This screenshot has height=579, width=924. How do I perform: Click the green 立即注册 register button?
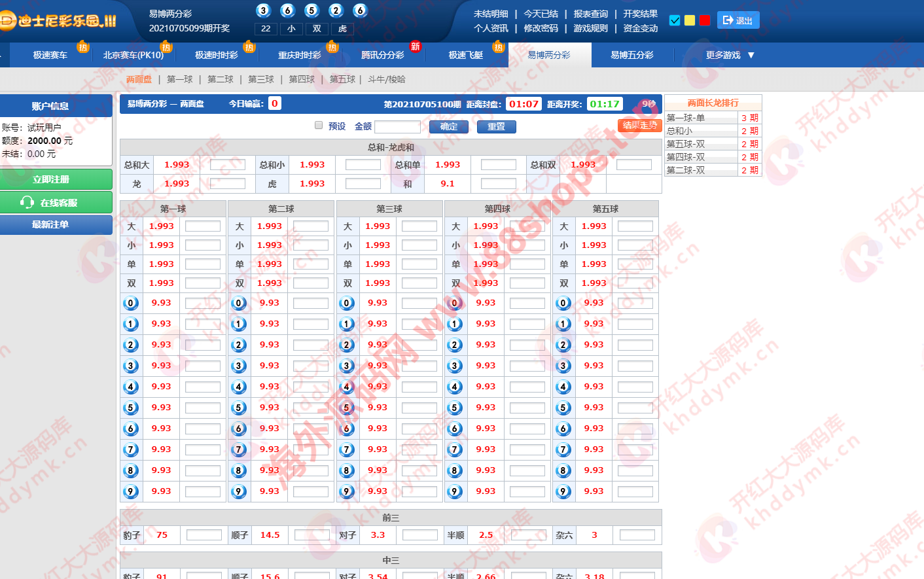tap(56, 179)
